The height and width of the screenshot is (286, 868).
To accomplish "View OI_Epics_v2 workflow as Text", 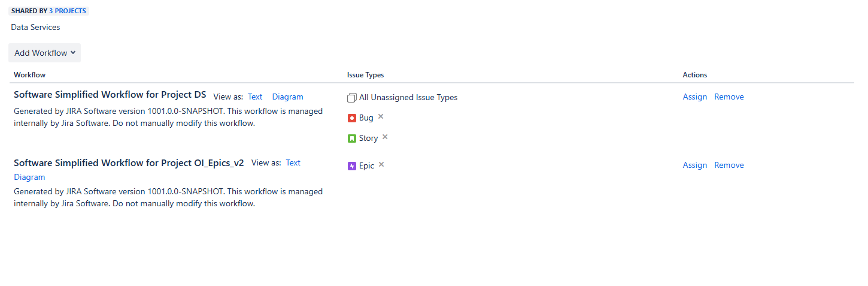I will [x=293, y=162].
